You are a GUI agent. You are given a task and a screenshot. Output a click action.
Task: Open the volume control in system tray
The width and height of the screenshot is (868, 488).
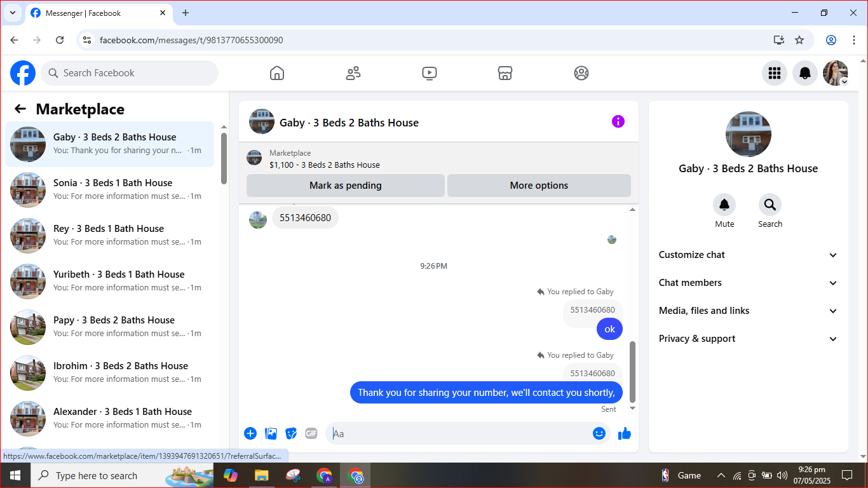[x=782, y=475]
